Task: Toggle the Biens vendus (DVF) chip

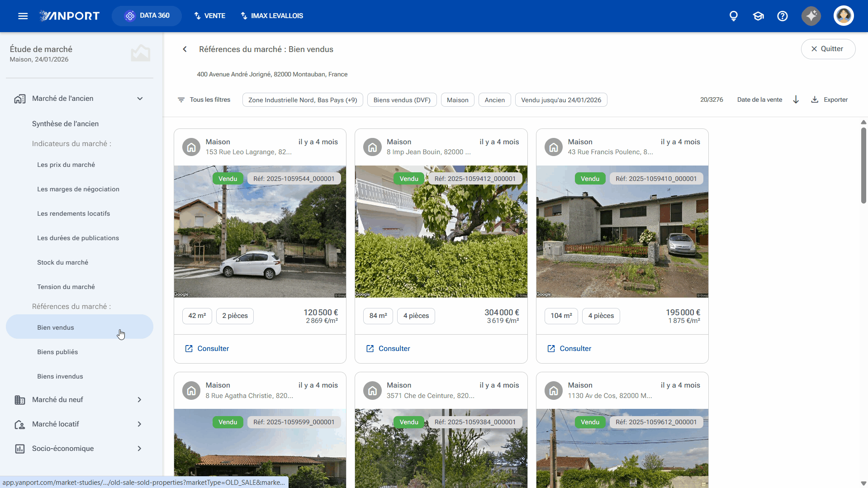Action: pyautogui.click(x=402, y=100)
